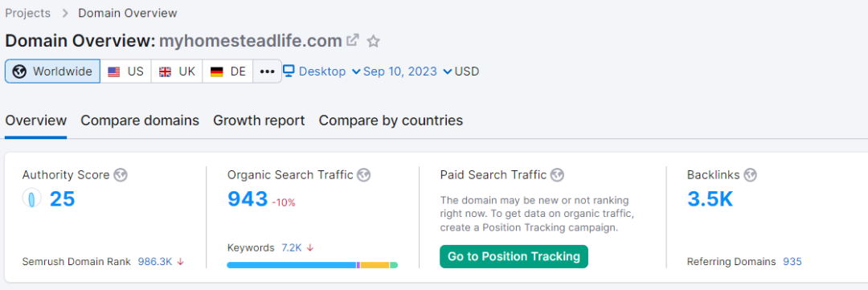Open the Sep 10, 2023 date dropdown
Screen dimensions: 868x290
[407, 71]
